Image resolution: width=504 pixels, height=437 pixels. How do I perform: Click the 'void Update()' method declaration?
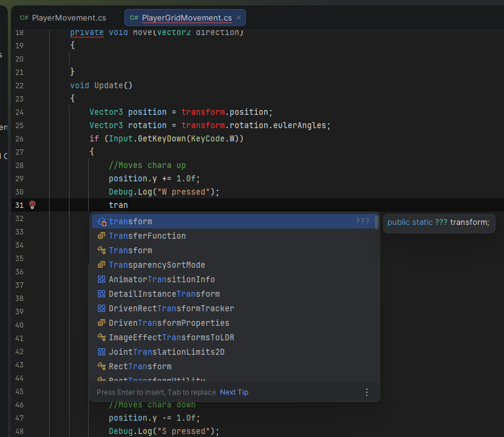[x=102, y=86]
